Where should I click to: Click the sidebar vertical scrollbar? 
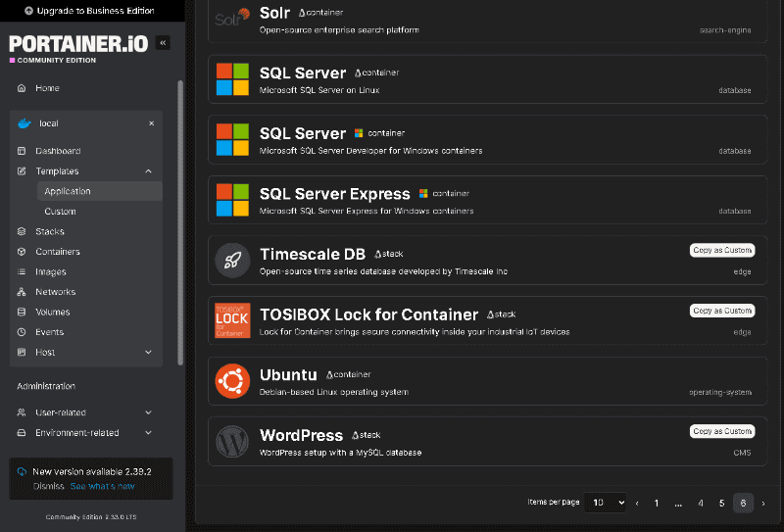tap(180, 222)
